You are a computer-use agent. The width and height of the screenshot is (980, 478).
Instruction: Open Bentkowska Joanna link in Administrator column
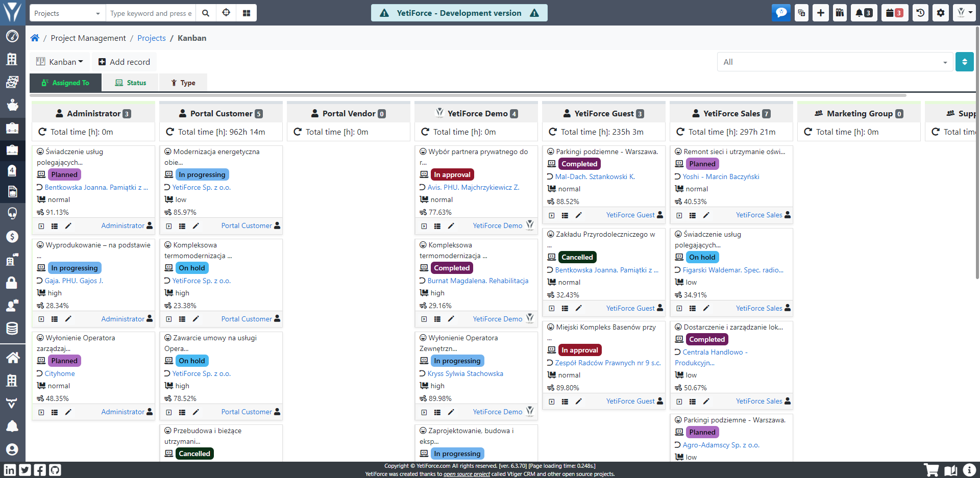click(x=96, y=187)
